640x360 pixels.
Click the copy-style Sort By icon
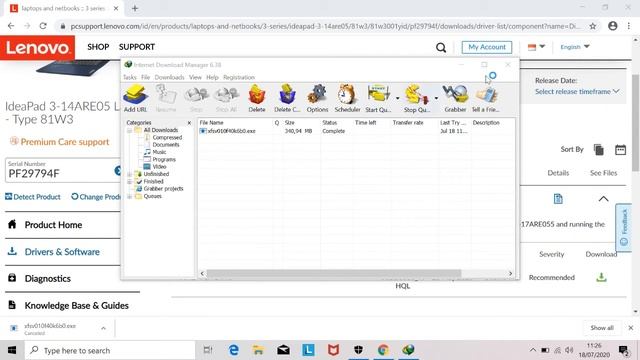click(x=599, y=150)
